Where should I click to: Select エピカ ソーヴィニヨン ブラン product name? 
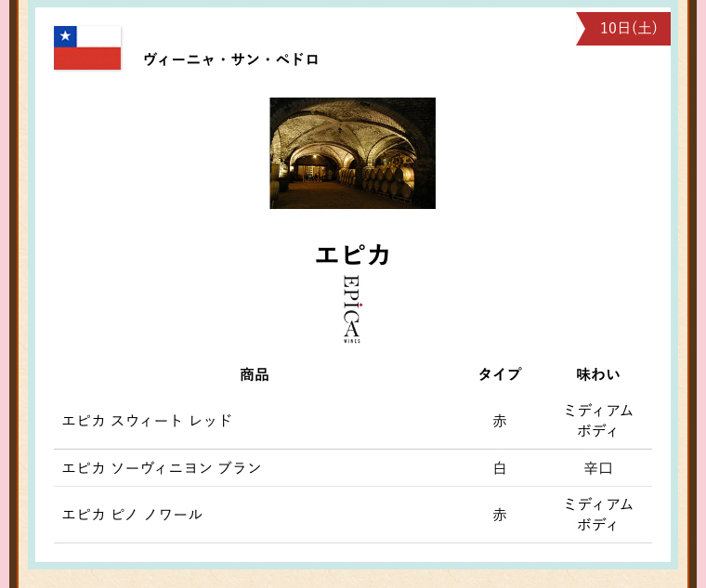pyautogui.click(x=162, y=468)
